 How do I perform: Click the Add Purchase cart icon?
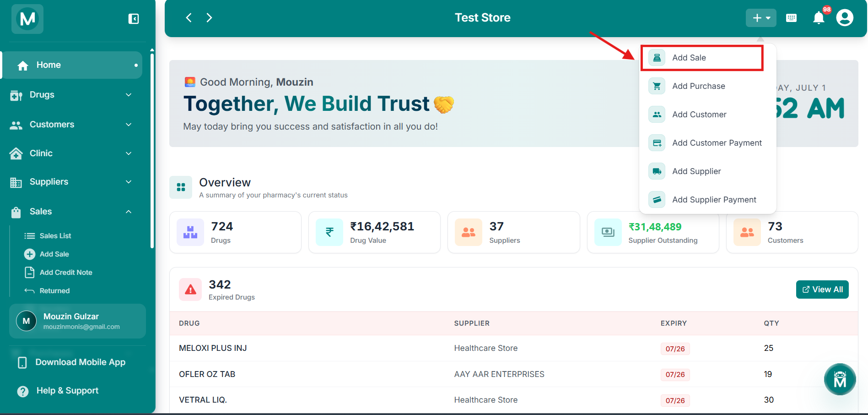pyautogui.click(x=657, y=86)
